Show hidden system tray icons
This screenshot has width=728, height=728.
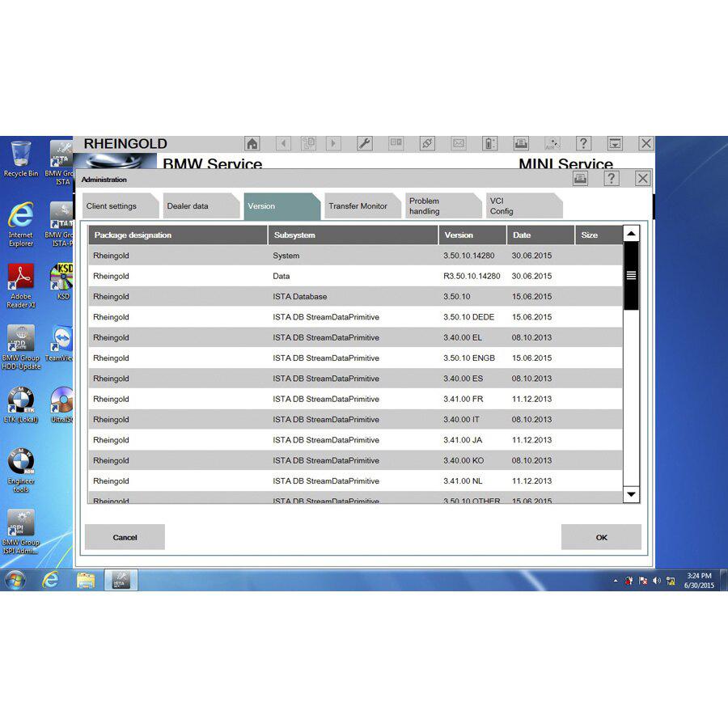tap(616, 580)
